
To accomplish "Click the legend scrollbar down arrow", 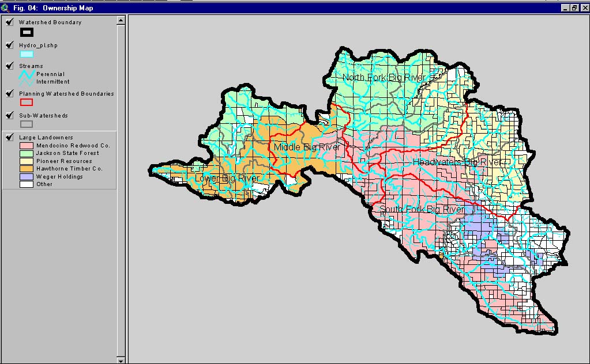I will tap(121, 360).
